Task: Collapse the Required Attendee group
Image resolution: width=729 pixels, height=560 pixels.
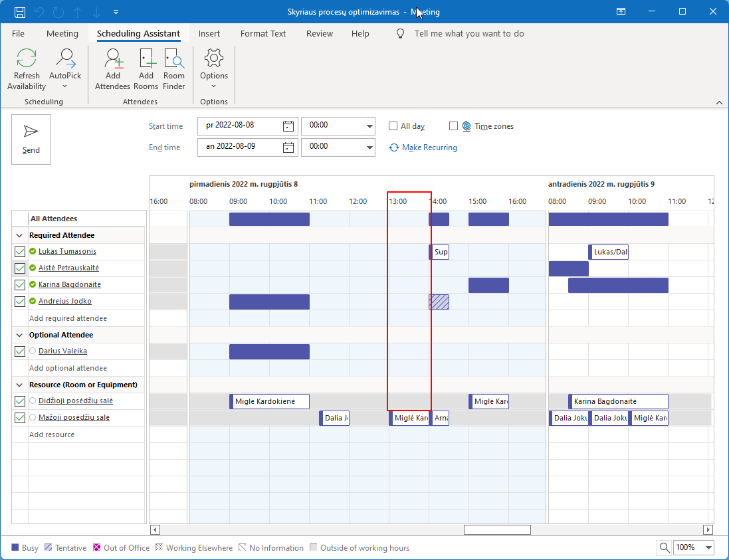Action: tap(20, 235)
